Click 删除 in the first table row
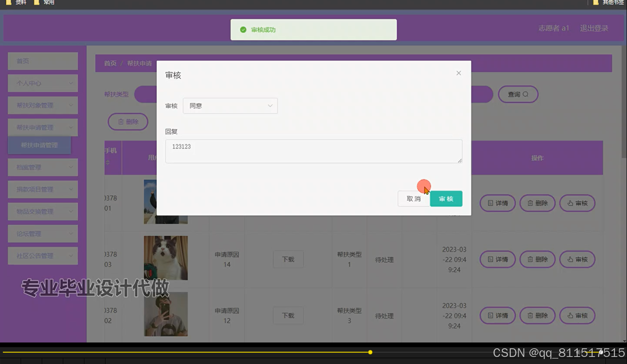 tap(537, 203)
